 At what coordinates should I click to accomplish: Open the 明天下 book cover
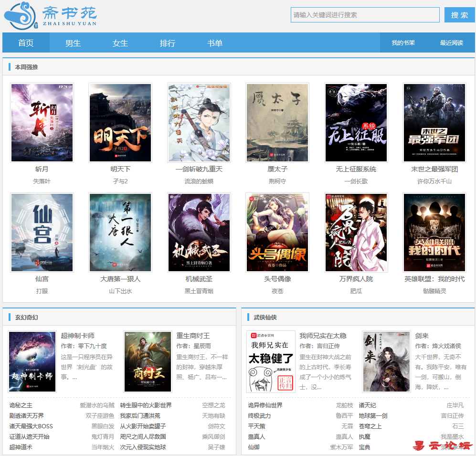[x=120, y=123]
